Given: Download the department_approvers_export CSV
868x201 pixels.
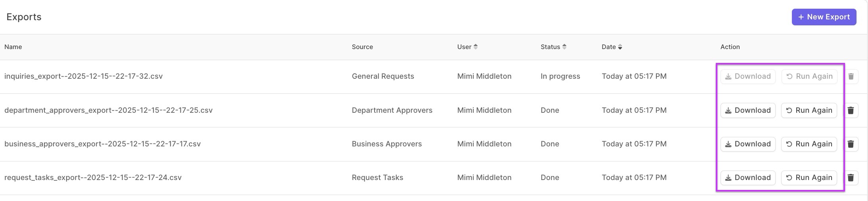Looking at the screenshot, I should point(748,110).
